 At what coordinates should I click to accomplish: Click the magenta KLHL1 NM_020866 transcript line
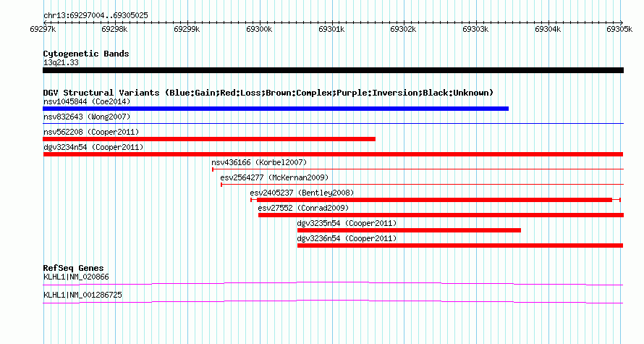[x=333, y=284]
